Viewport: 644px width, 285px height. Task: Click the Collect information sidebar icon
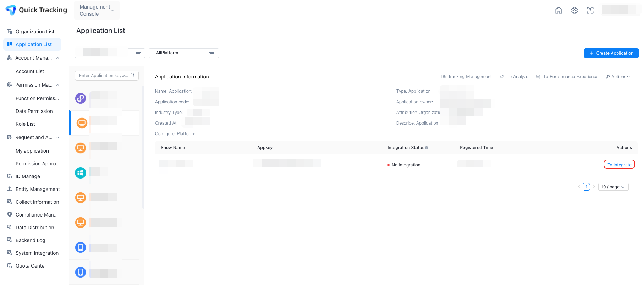point(10,202)
